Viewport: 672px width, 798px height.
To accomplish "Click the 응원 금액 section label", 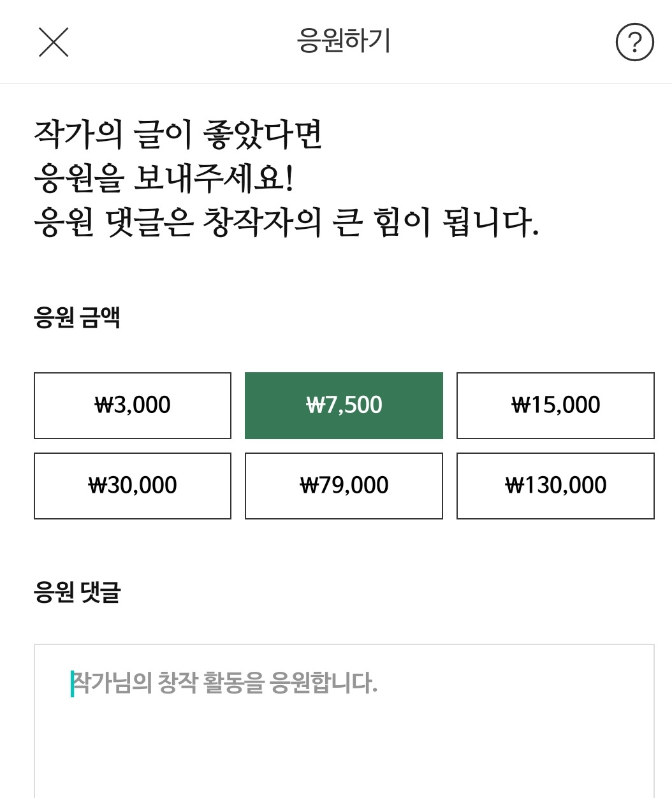I will click(77, 317).
